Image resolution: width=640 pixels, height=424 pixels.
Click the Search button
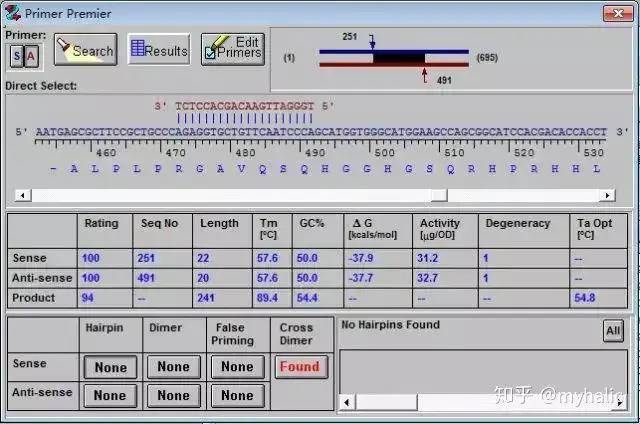click(85, 49)
